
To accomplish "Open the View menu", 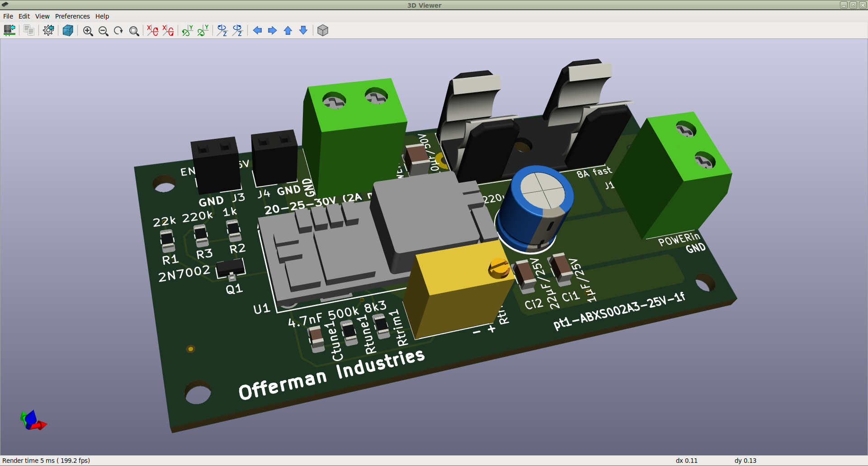I will click(42, 16).
